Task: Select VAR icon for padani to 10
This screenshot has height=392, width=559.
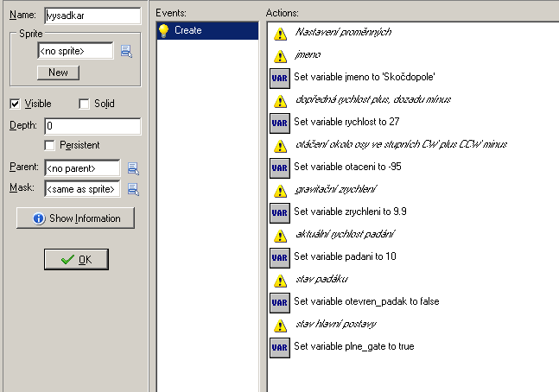Action: [x=280, y=257]
